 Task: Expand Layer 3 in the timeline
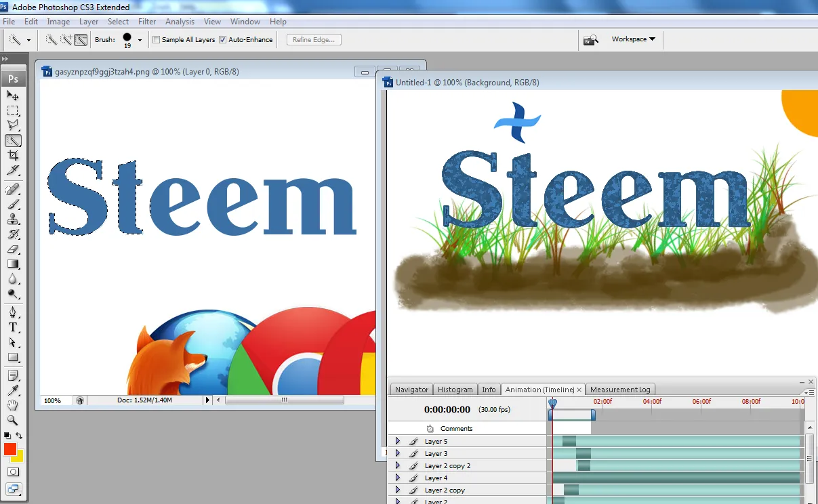(398, 453)
